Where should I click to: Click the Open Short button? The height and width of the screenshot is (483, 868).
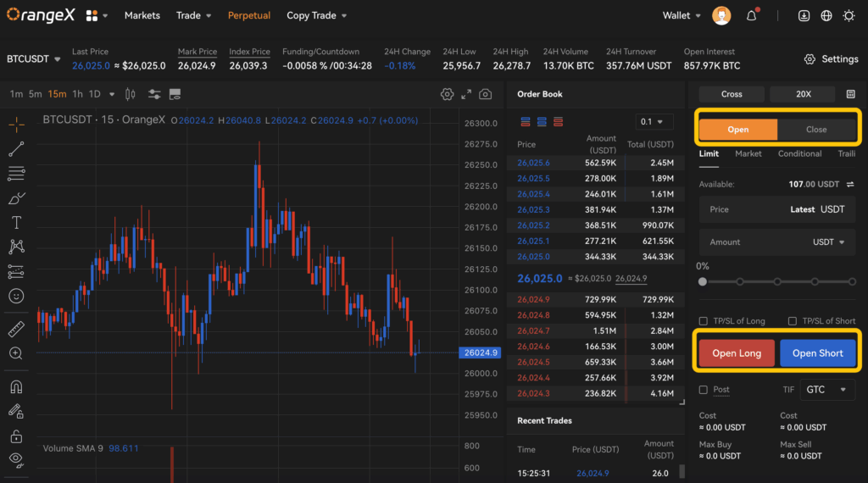(818, 353)
